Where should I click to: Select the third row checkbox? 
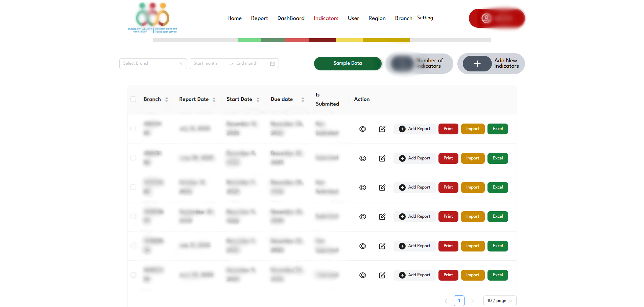tap(133, 187)
